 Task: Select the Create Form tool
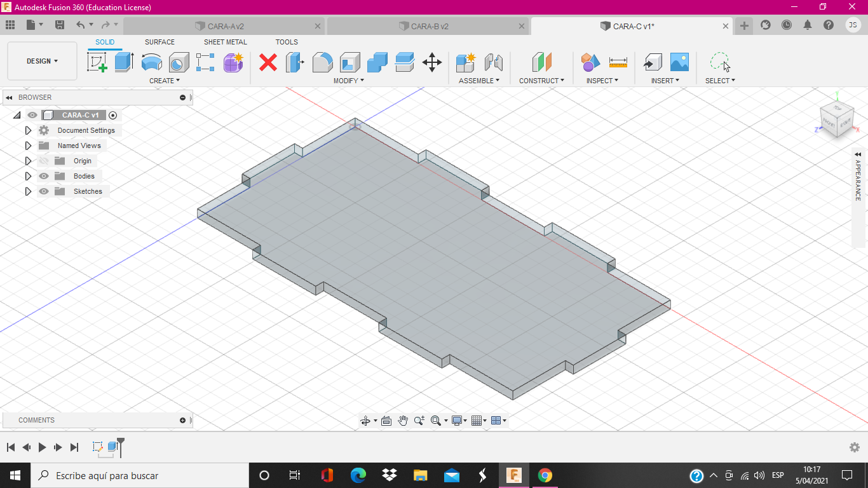click(233, 62)
